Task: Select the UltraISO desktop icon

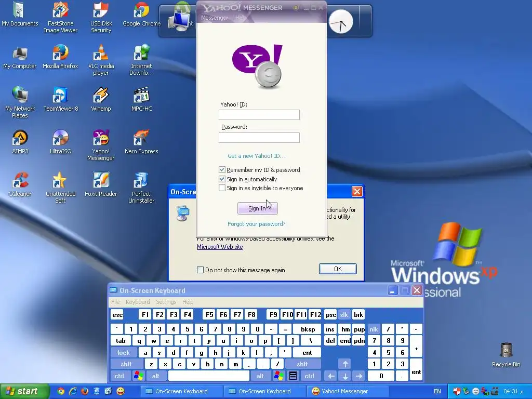Action: [60, 142]
